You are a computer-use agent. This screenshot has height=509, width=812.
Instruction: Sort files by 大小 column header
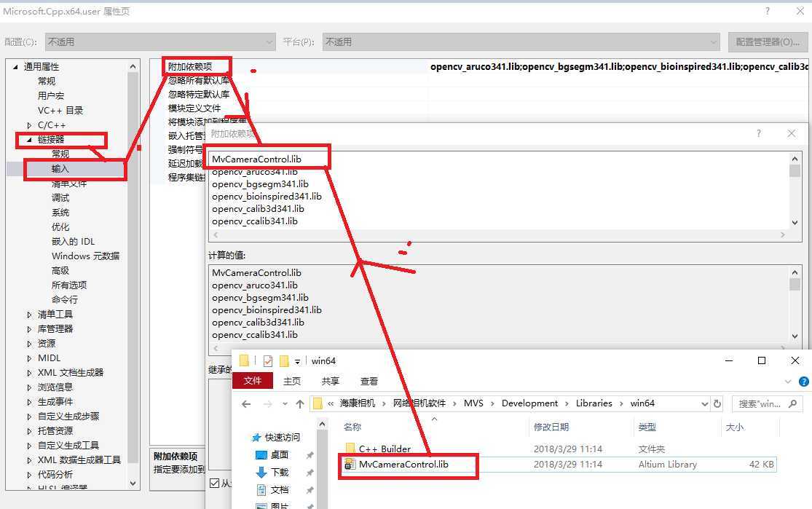click(x=735, y=427)
